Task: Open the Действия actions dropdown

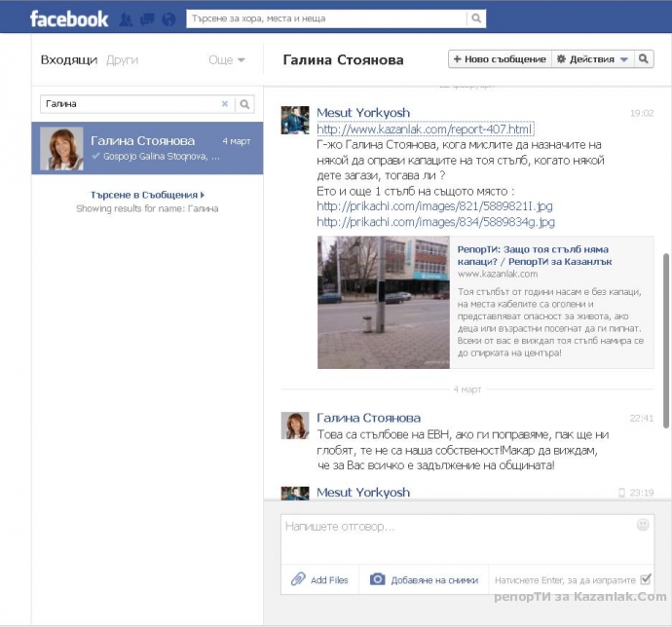Action: (x=591, y=59)
